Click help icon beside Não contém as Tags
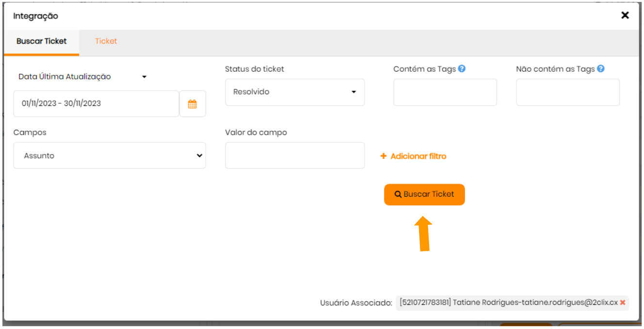Screen dimensions: 644x329 pos(601,69)
